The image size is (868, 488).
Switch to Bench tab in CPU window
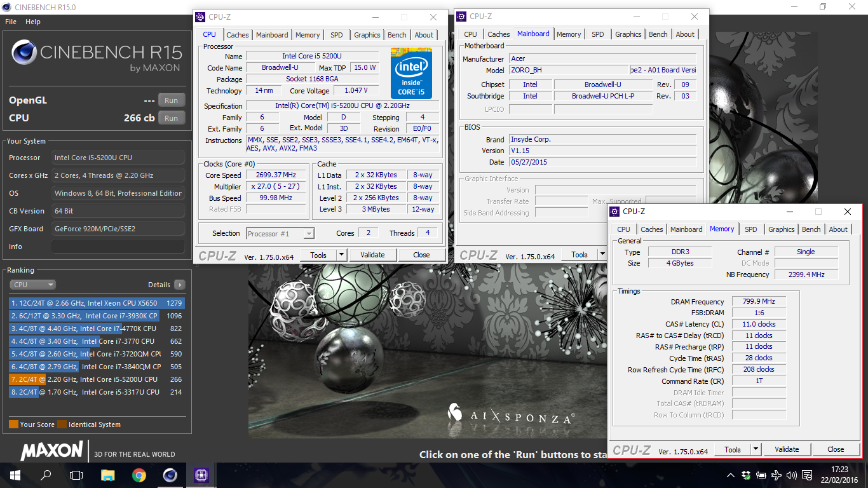click(x=397, y=35)
